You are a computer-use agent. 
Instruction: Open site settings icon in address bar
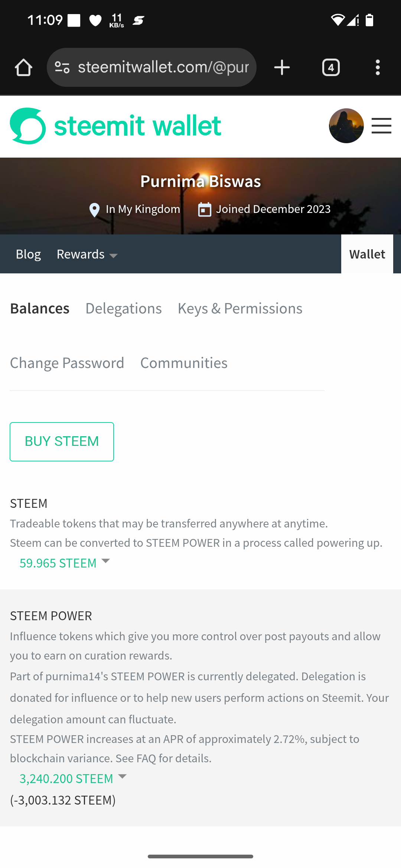(62, 68)
